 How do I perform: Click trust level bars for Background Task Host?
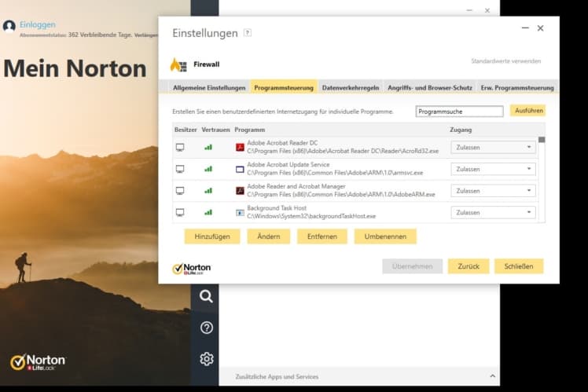point(208,212)
